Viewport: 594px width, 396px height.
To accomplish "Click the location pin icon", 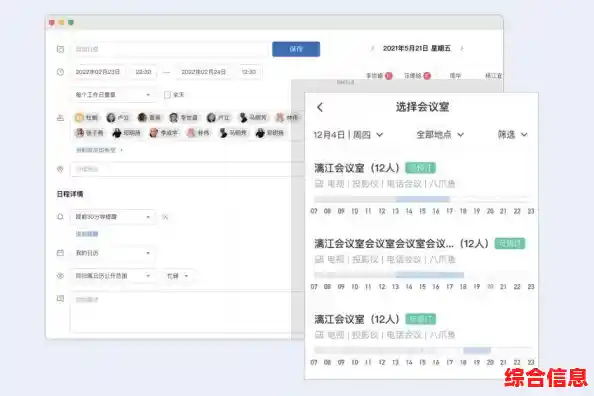I will pos(60,169).
